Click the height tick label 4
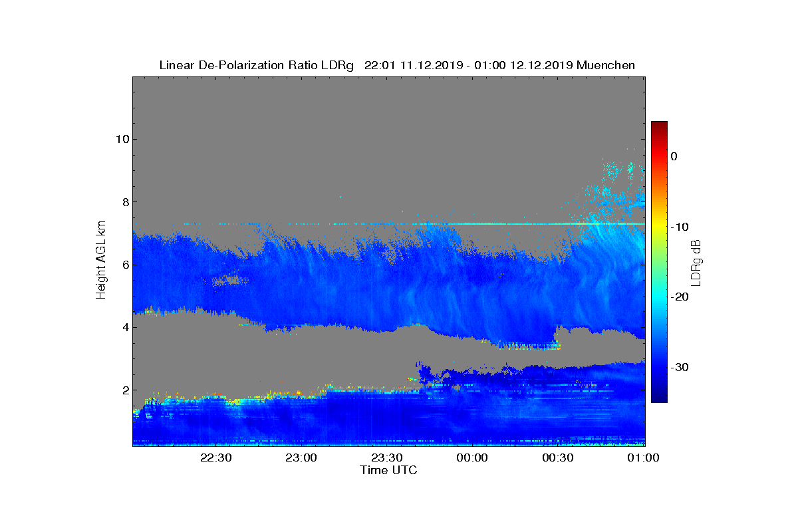This screenshot has height=532, width=798. pos(125,327)
